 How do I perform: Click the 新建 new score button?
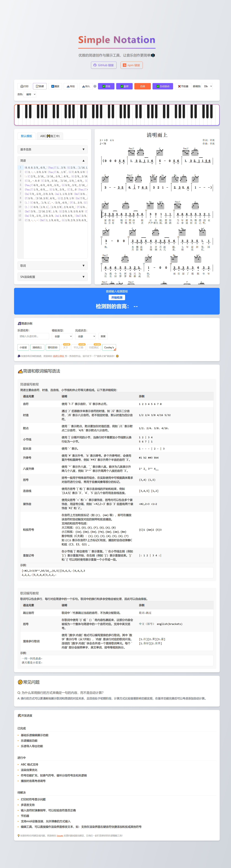pos(40,86)
